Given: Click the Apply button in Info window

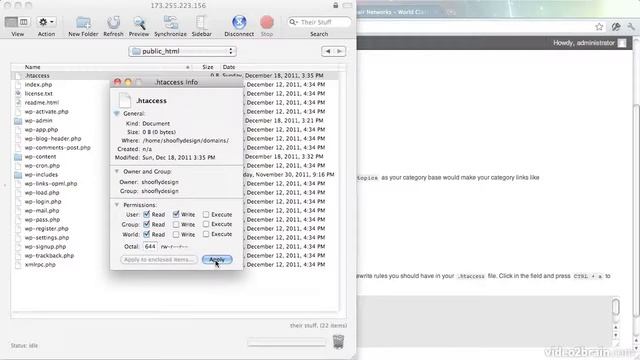Looking at the screenshot, I should (x=217, y=260).
